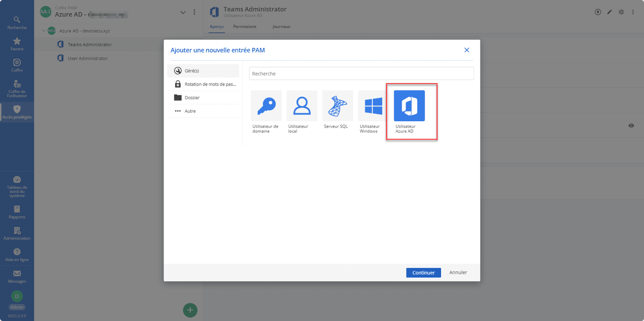The image size is (644, 321).
Task: Click the Continuer button
Action: pyautogui.click(x=423, y=273)
